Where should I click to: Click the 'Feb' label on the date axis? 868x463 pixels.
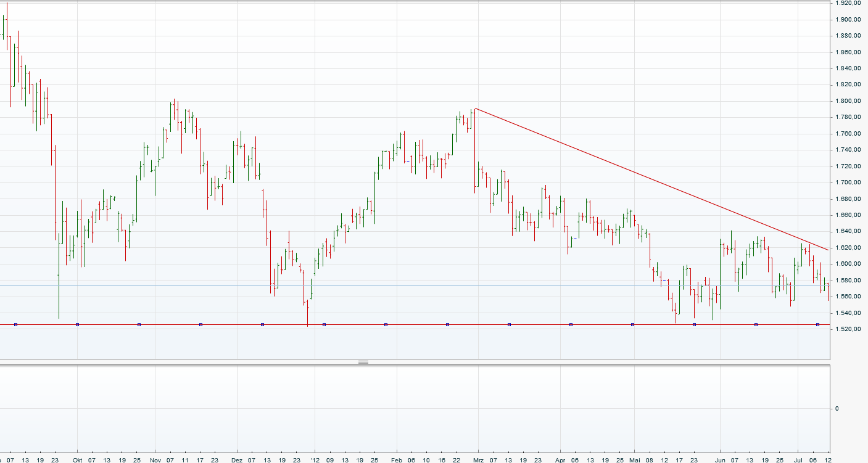(397, 460)
